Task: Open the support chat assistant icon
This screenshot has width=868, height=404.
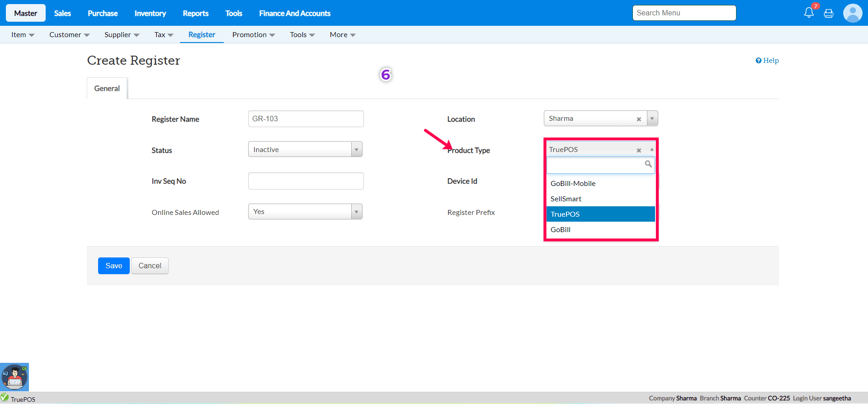Action: click(x=14, y=377)
